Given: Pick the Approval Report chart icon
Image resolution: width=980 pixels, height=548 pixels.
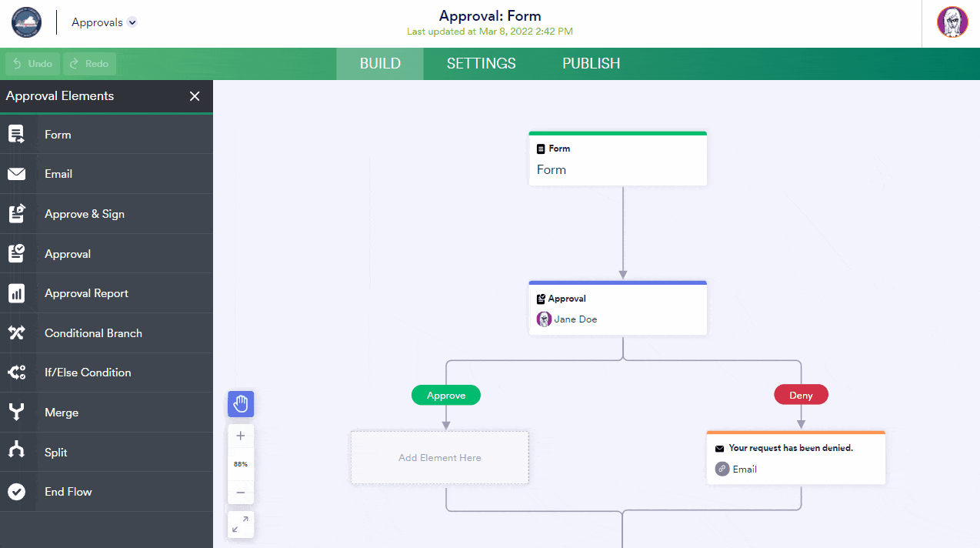Looking at the screenshot, I should pyautogui.click(x=16, y=293).
